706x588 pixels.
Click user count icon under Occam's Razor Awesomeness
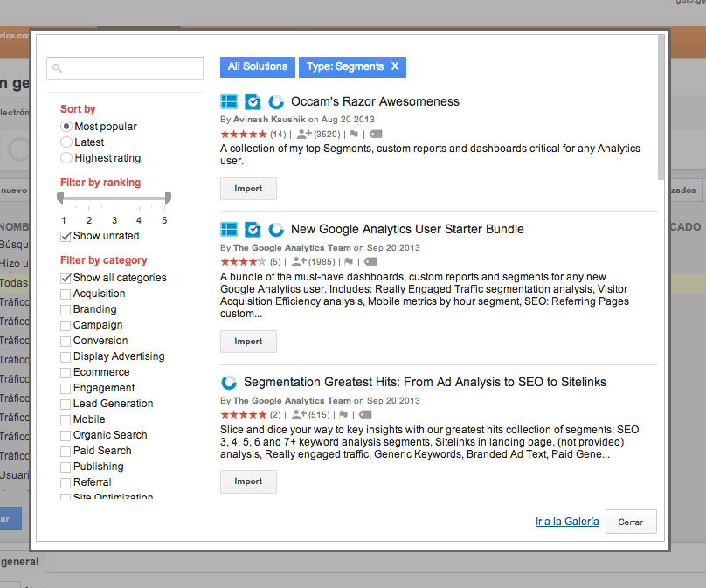[x=304, y=135]
